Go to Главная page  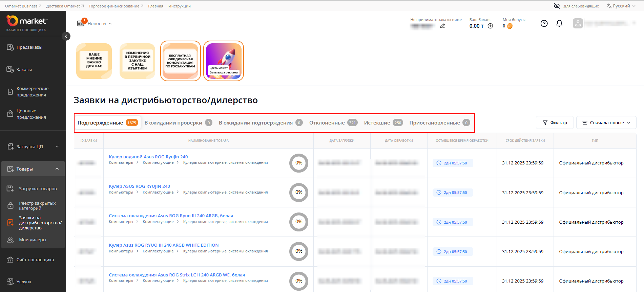155,6
